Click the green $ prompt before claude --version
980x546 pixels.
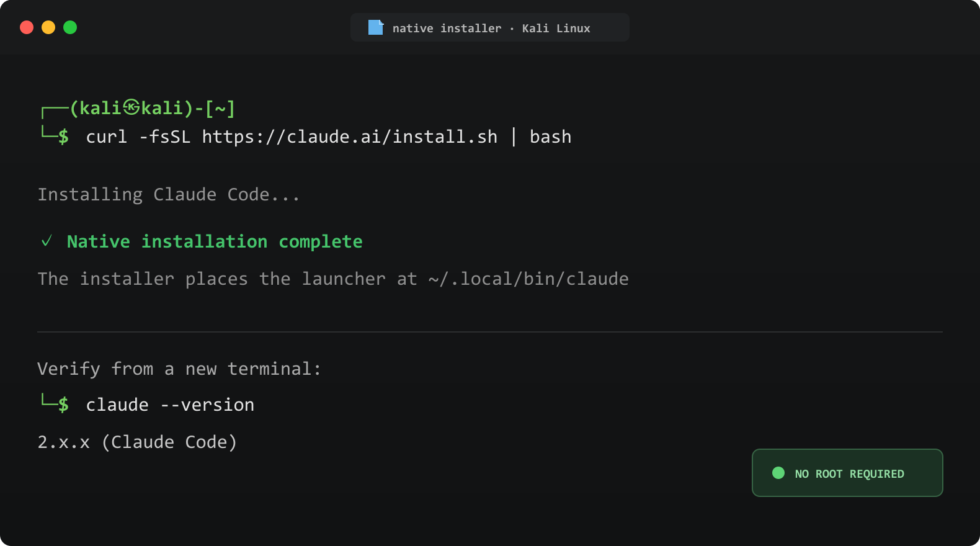[63, 405]
